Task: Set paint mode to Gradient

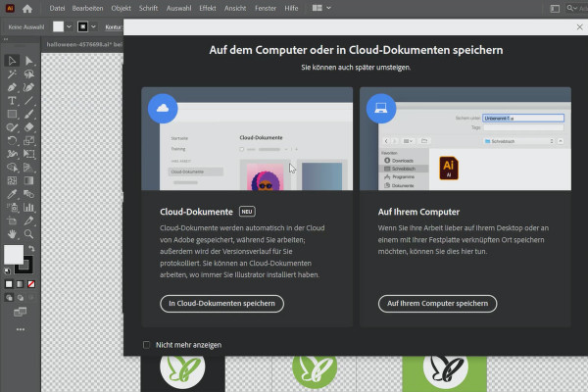Action: [20, 284]
